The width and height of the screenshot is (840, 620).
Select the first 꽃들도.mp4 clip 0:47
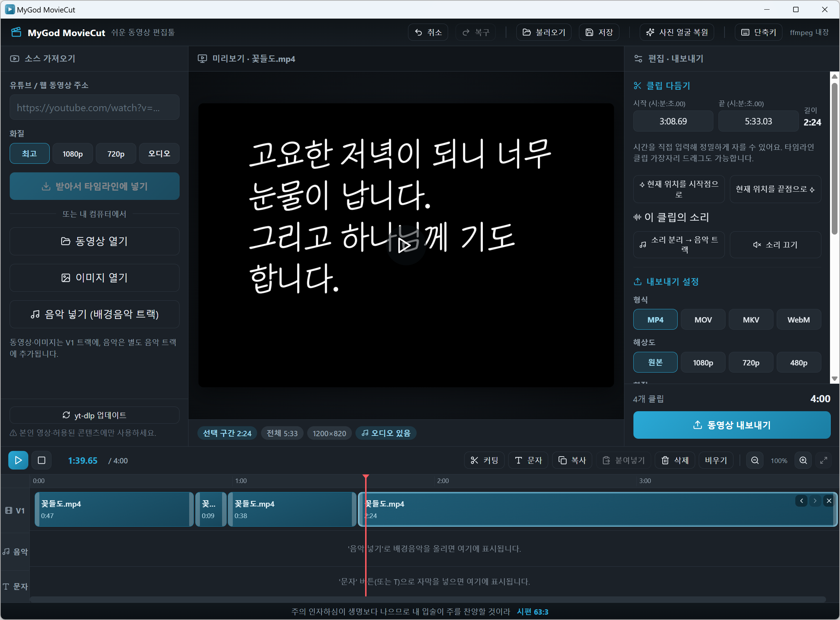(114, 509)
